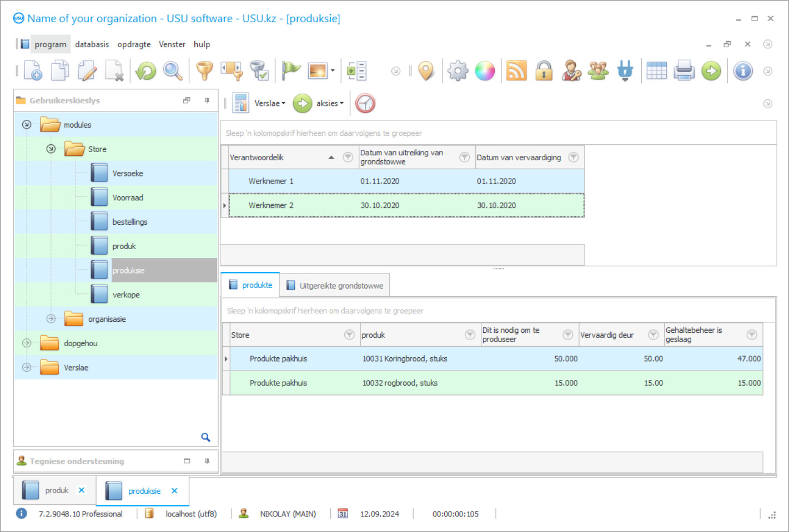Click the refresh green arrow icon
Screen dimensions: 789x532
[146, 71]
